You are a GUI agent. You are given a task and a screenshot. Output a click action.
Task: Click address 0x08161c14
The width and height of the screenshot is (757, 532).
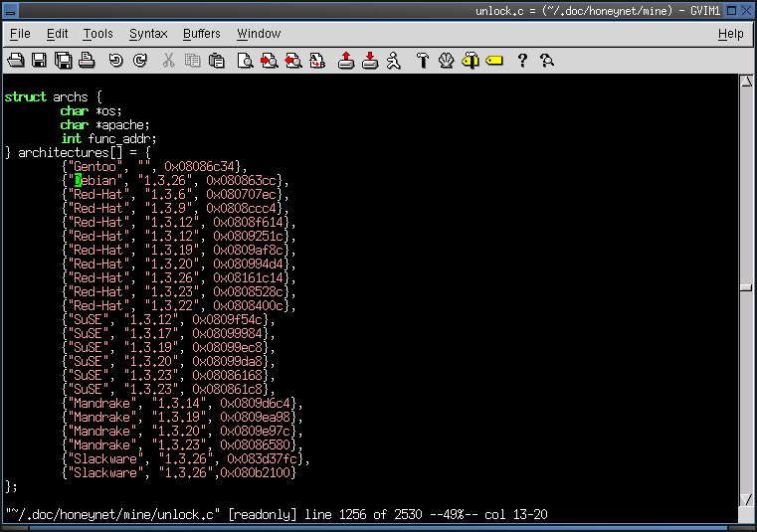(248, 278)
